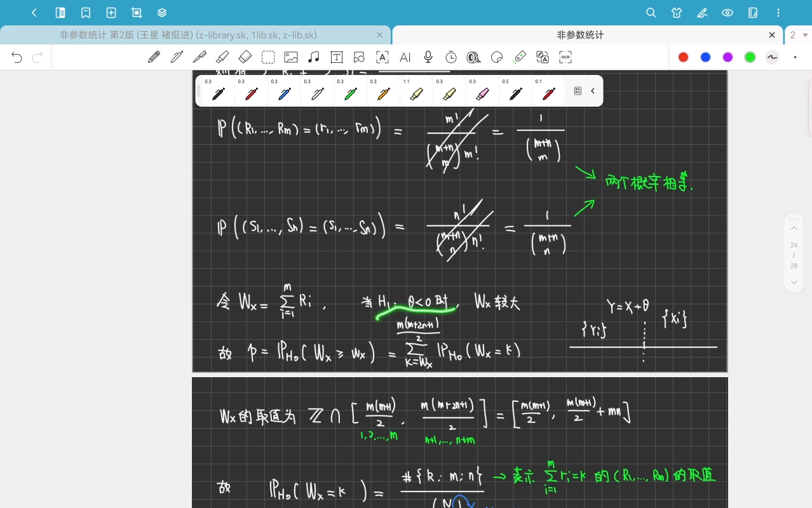
Task: Open the translate tool icon
Action: coord(543,57)
